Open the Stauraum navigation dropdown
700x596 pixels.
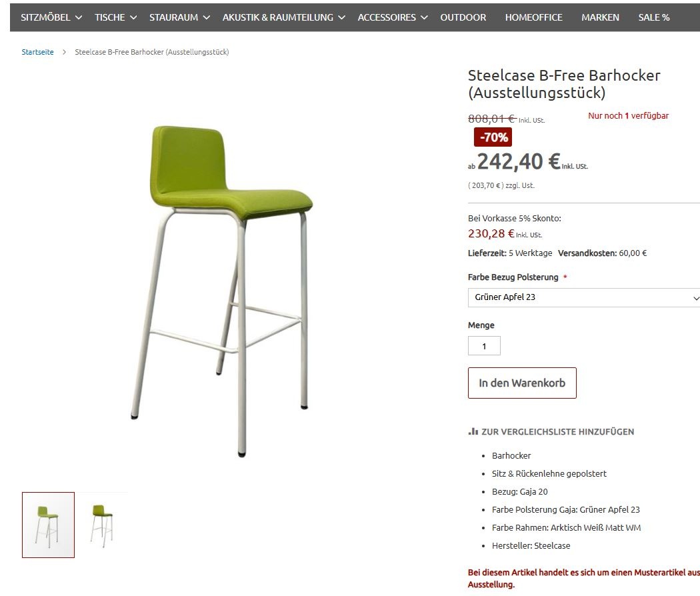click(x=179, y=17)
